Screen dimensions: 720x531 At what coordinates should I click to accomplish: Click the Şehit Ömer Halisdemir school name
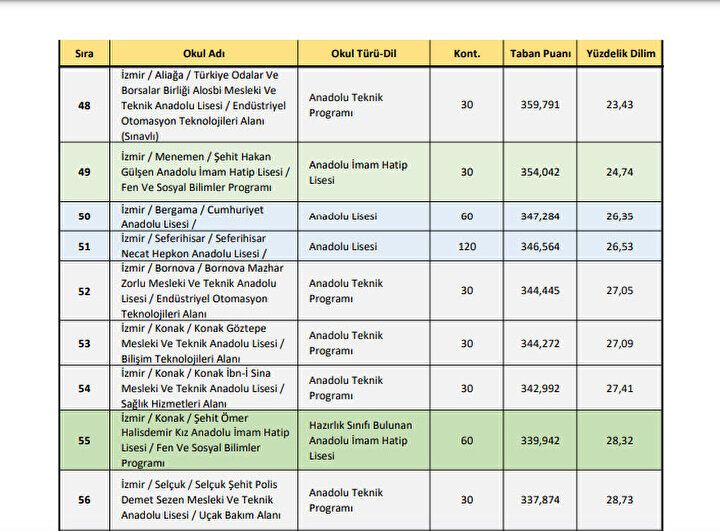[205, 441]
